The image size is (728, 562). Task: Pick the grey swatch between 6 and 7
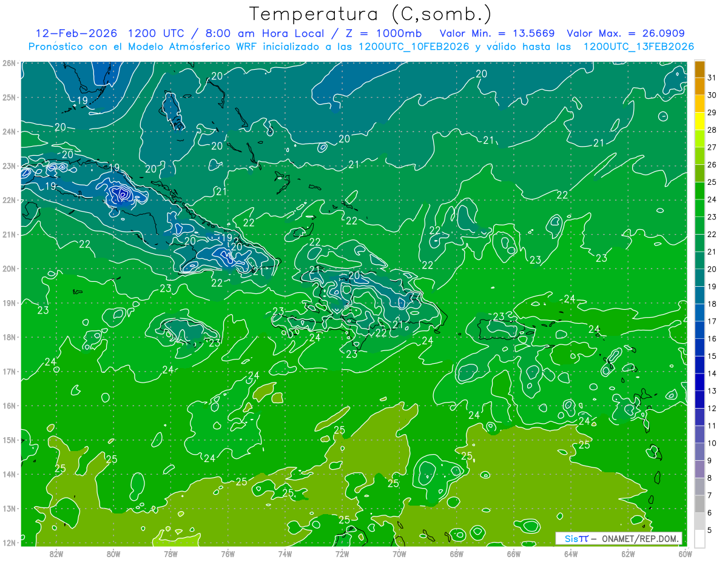(x=699, y=504)
